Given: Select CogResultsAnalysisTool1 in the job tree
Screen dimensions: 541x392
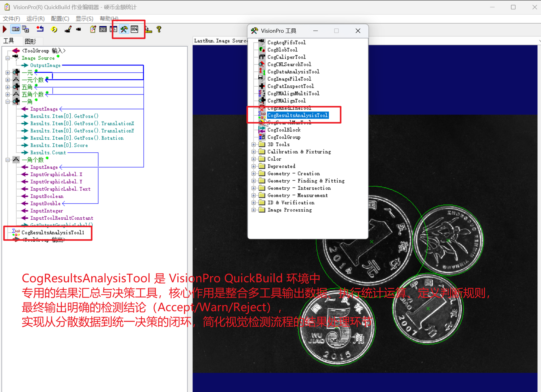Looking at the screenshot, I should pos(53,232).
